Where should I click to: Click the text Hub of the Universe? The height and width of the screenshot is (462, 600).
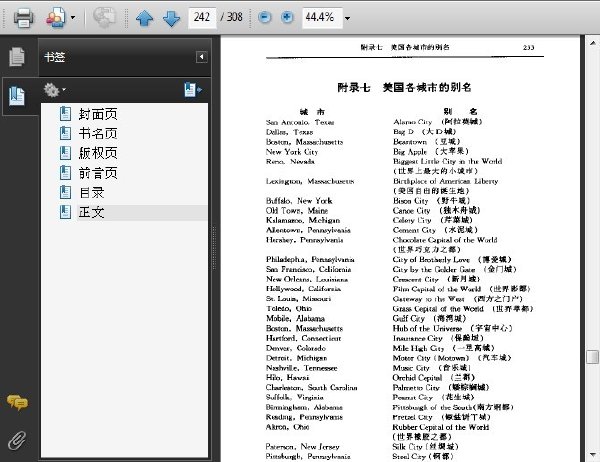(427, 328)
